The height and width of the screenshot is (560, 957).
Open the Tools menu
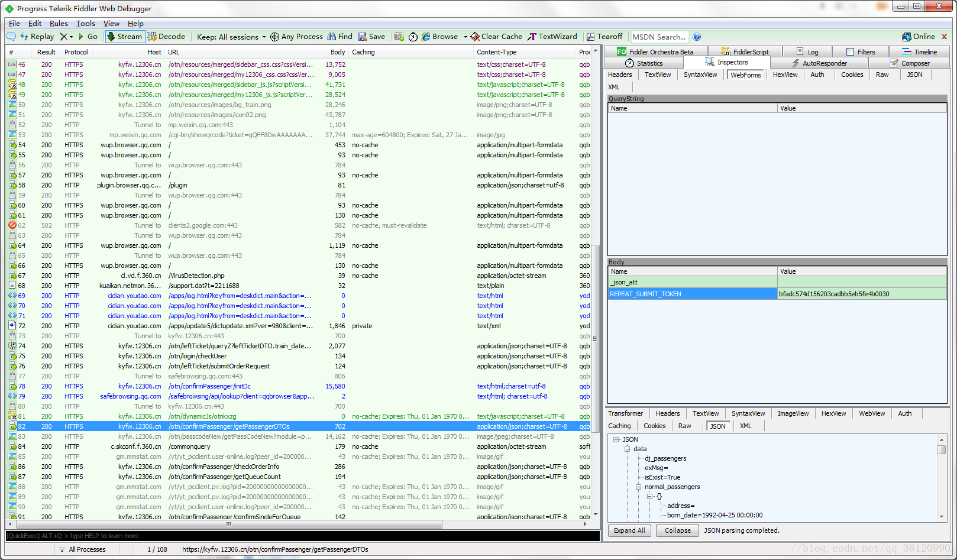(86, 24)
